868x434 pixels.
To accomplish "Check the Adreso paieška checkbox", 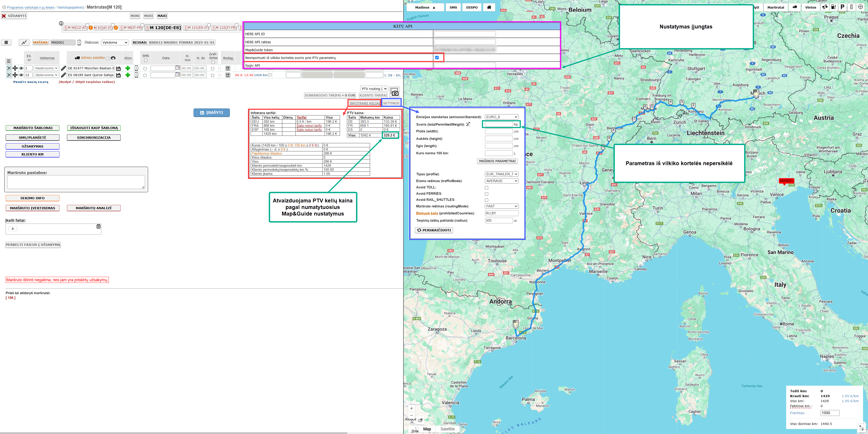I will tap(108, 58).
